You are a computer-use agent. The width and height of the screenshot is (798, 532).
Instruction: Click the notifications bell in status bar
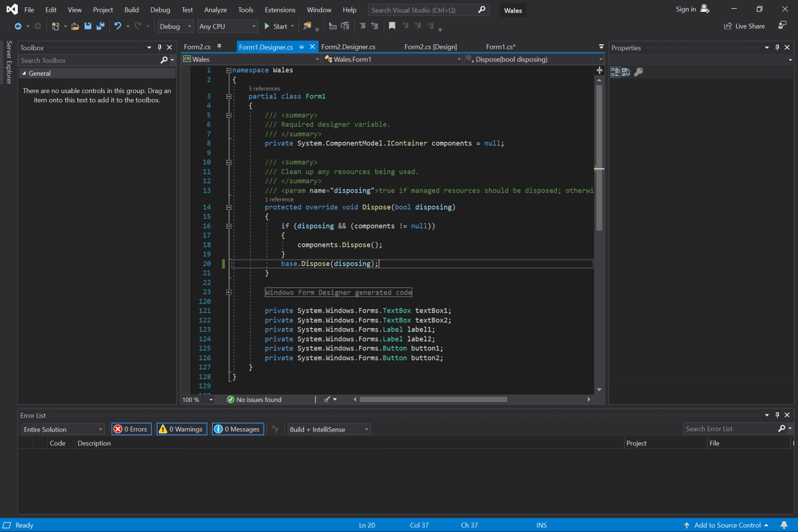(x=784, y=525)
